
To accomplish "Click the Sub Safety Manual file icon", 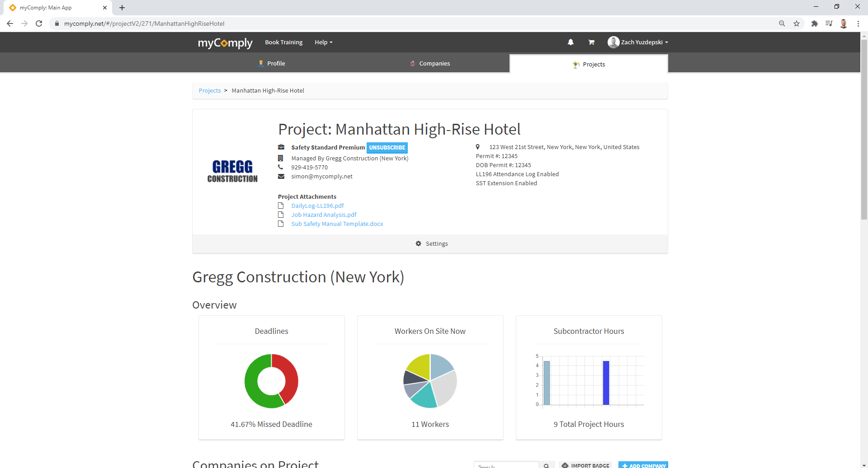I will (x=281, y=224).
